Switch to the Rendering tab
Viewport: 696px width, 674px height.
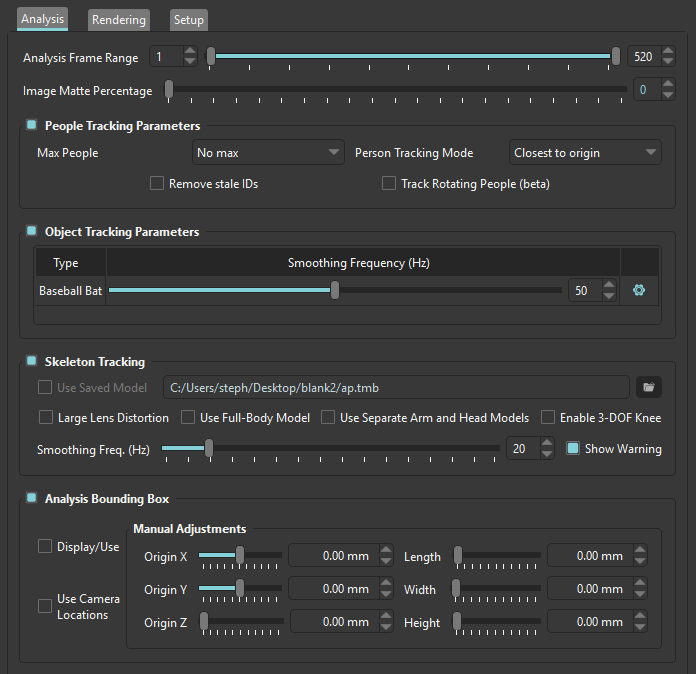coord(119,20)
